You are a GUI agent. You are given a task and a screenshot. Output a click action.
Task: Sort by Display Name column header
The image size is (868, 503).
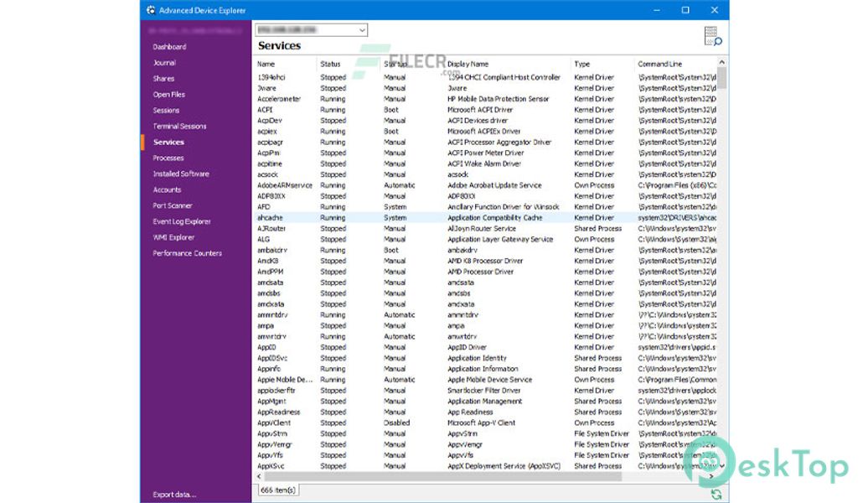tap(468, 64)
